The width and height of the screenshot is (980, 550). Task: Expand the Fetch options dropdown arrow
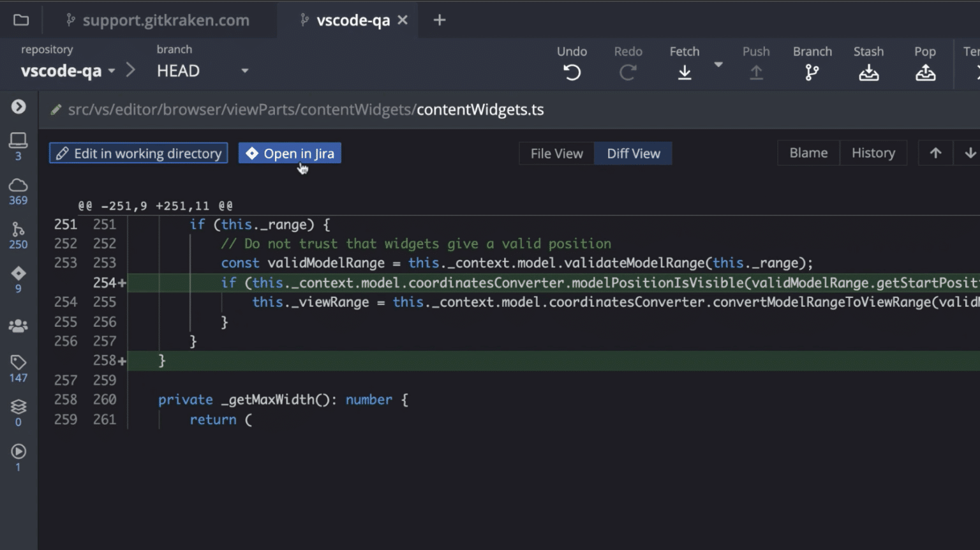[x=718, y=64]
